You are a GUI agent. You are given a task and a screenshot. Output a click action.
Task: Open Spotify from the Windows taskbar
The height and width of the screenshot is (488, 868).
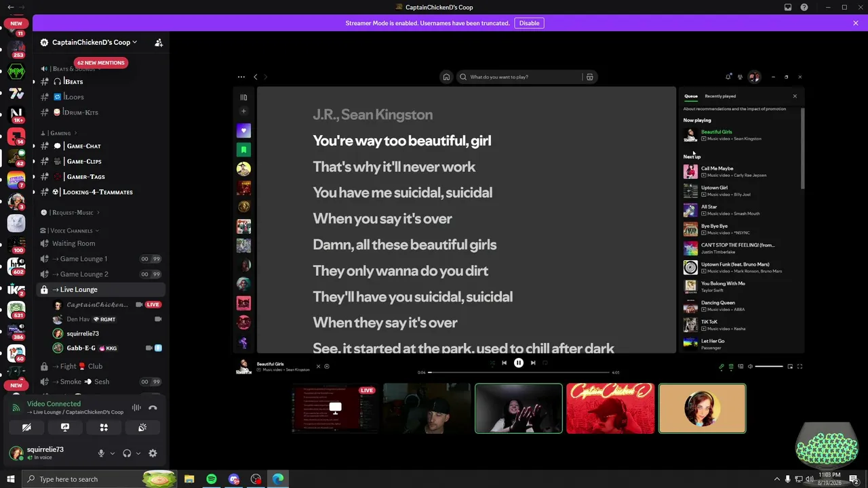212,479
